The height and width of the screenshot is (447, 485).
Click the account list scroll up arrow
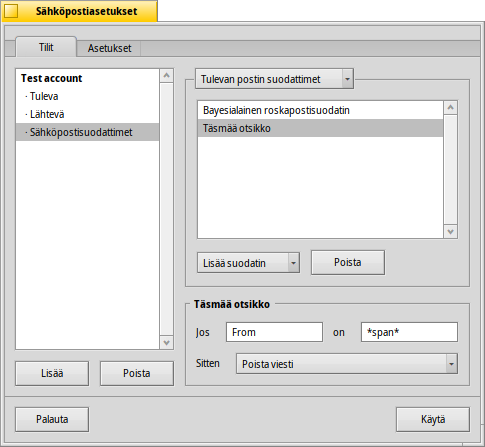[x=167, y=76]
